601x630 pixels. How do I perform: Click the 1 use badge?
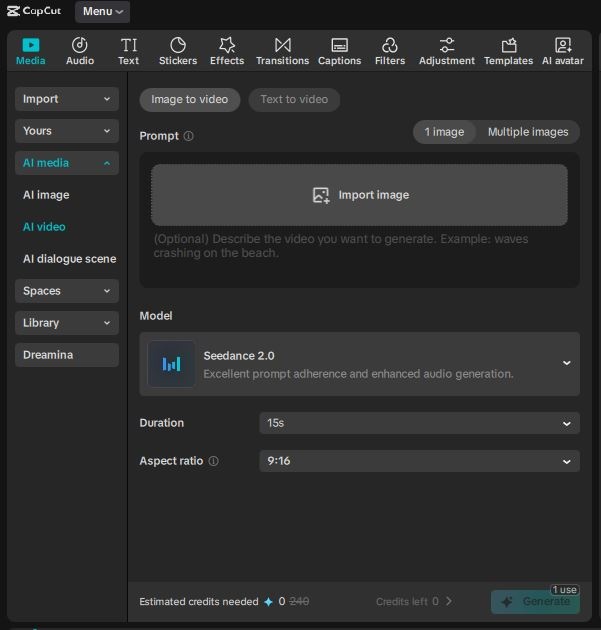tap(565, 589)
